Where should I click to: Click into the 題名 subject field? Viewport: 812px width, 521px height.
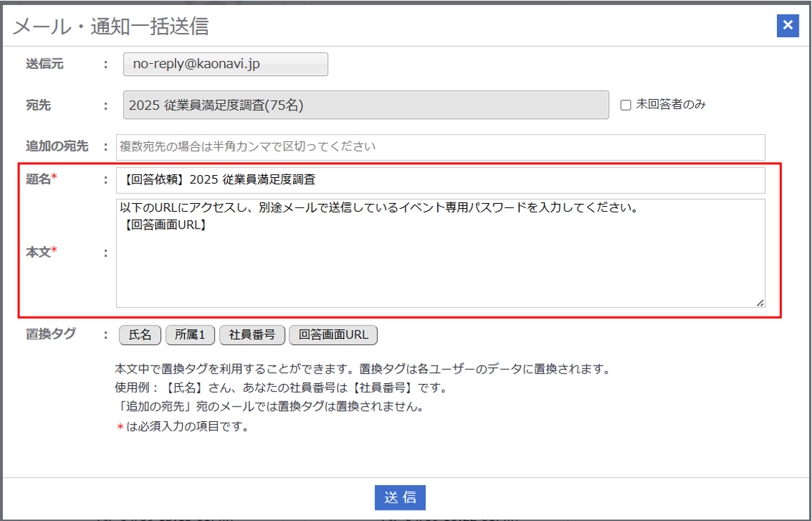pos(440,180)
